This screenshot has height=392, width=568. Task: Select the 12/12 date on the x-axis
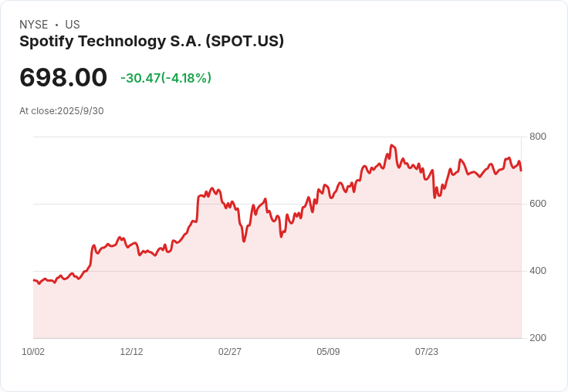(131, 352)
